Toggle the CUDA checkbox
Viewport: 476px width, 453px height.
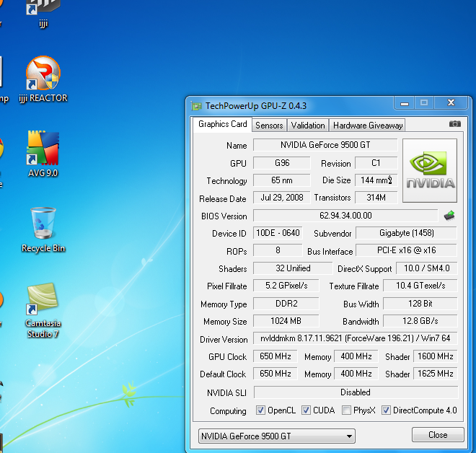point(306,410)
